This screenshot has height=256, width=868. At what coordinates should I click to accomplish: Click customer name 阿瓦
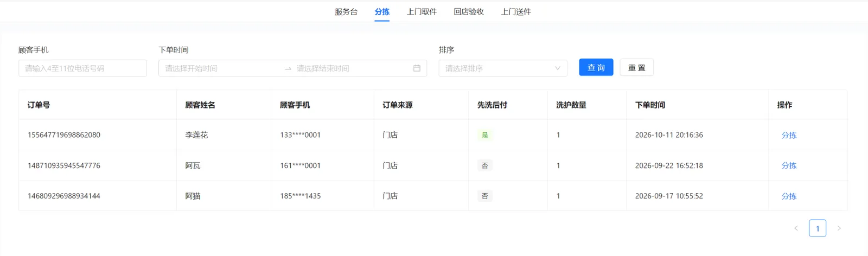point(193,165)
